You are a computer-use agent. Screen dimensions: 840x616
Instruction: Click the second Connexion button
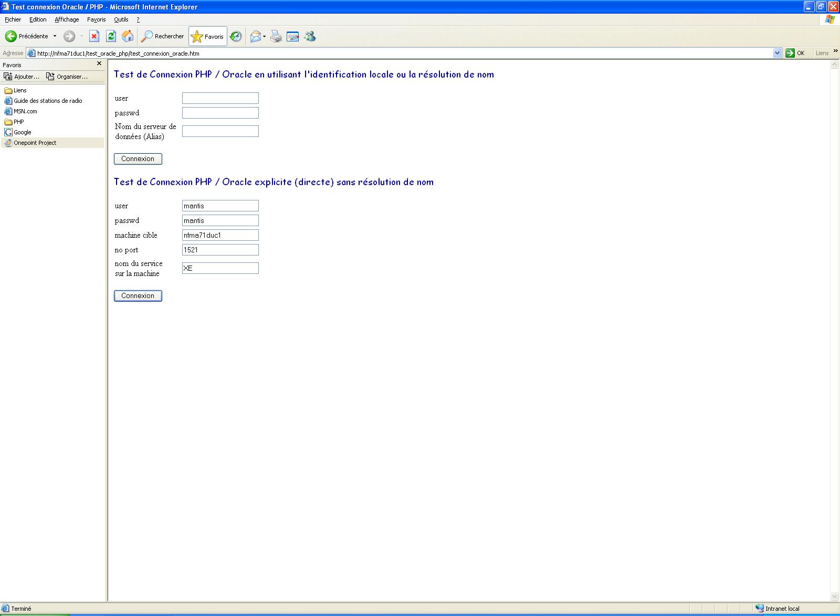point(138,296)
